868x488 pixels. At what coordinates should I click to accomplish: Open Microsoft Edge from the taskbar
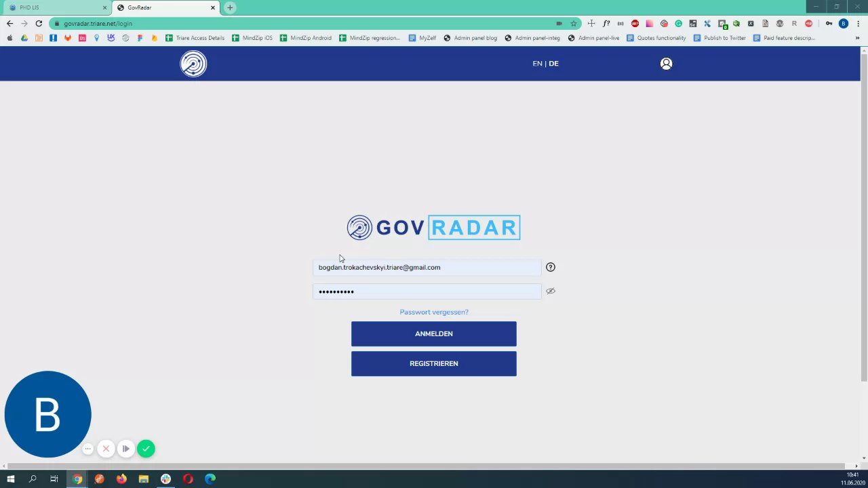pos(210,479)
